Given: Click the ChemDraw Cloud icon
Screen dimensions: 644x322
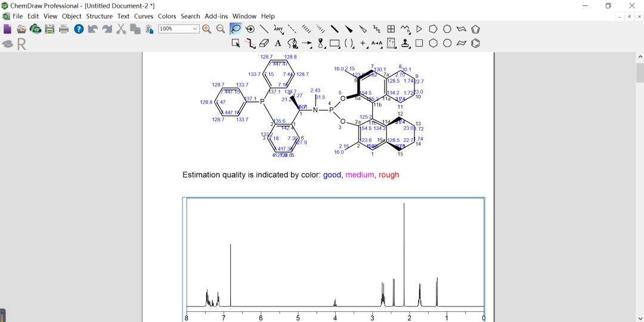Looking at the screenshot, I should [36, 29].
